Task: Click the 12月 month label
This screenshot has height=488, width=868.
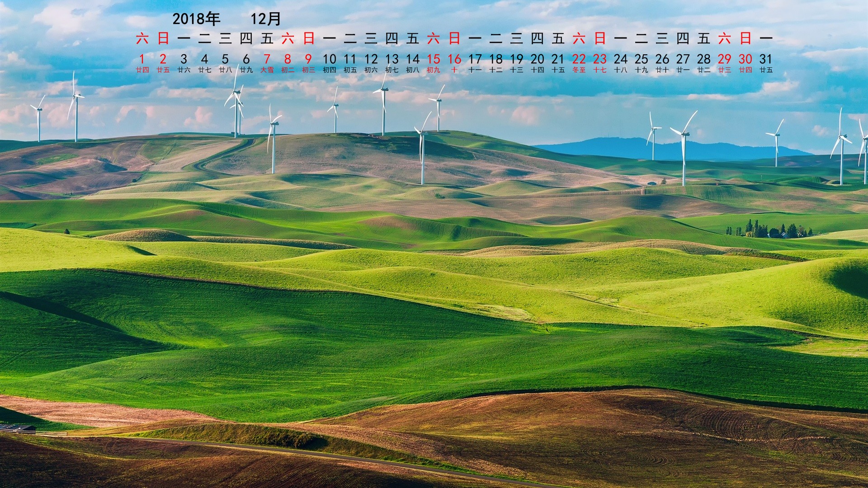Action: pyautogui.click(x=266, y=19)
